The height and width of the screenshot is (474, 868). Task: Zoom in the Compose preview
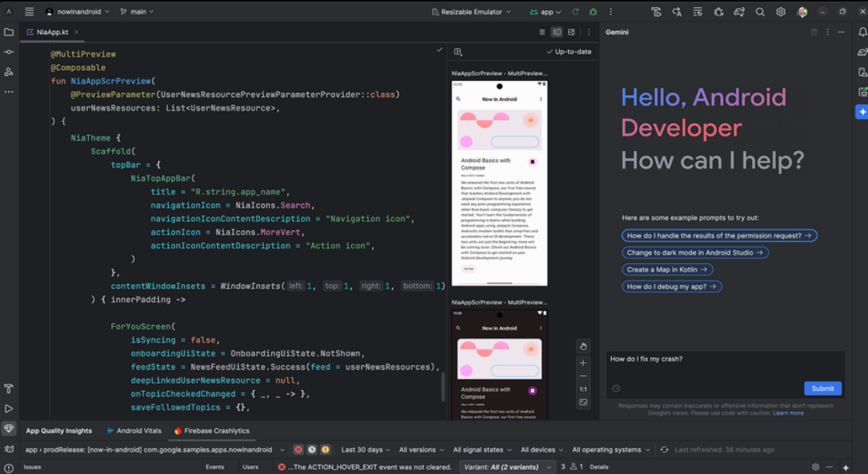point(583,363)
